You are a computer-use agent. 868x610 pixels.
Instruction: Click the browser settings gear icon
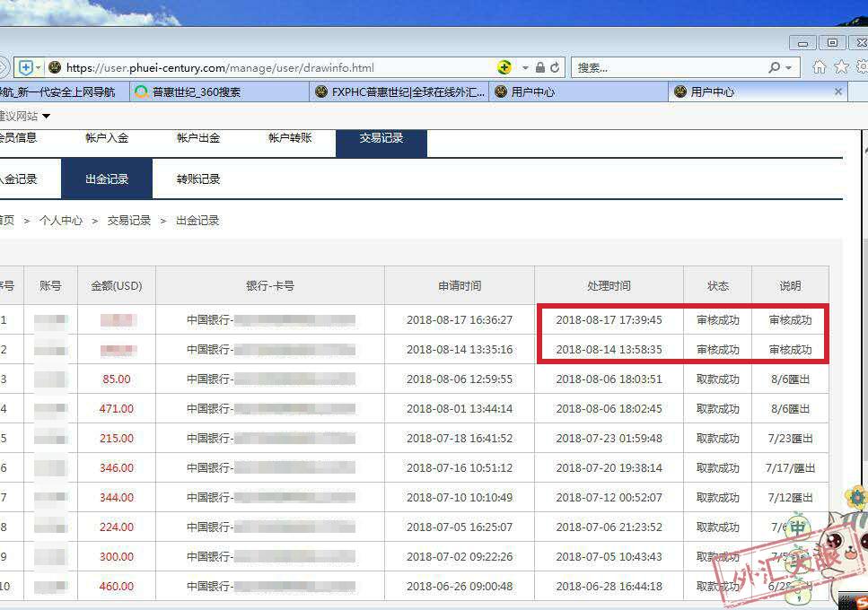(862, 67)
